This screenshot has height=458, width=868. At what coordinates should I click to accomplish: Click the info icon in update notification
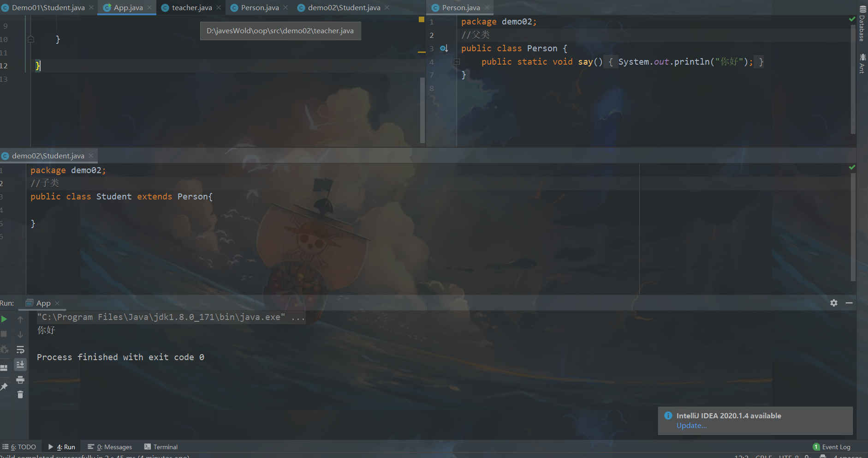click(x=668, y=416)
